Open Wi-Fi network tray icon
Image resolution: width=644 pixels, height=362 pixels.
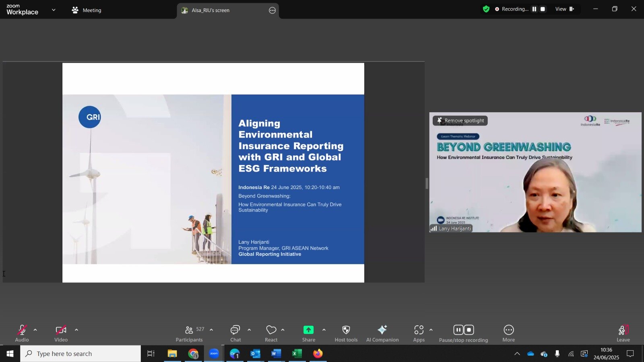pos(571,354)
